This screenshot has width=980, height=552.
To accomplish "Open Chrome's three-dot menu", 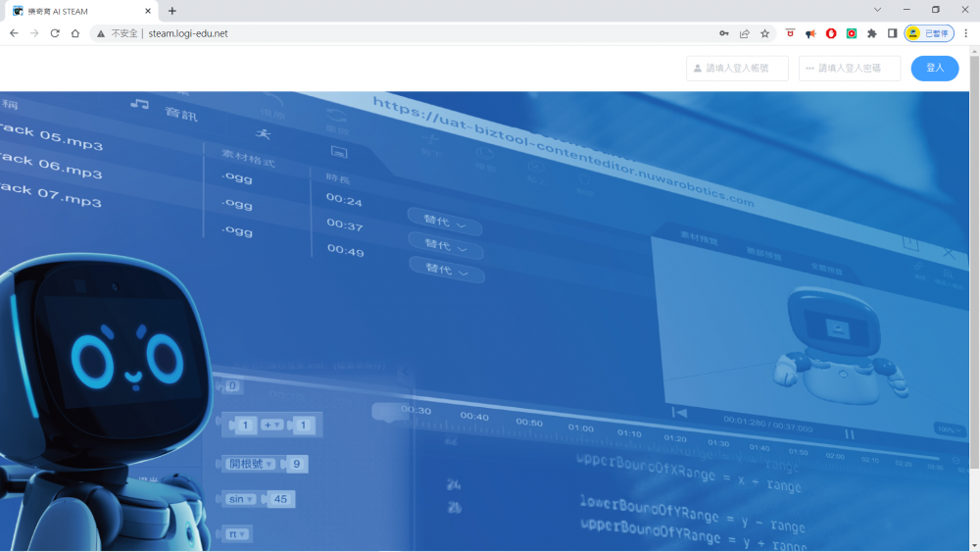I will click(x=966, y=33).
